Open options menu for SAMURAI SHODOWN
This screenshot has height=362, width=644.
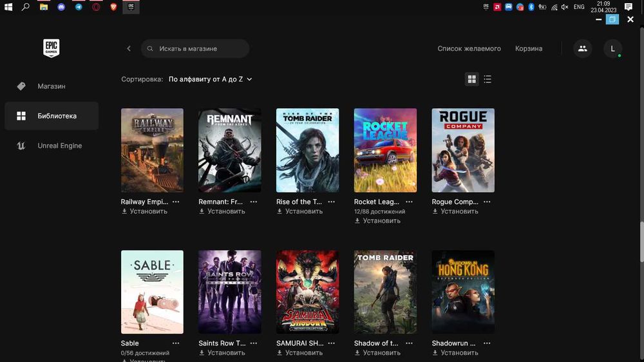point(332,343)
